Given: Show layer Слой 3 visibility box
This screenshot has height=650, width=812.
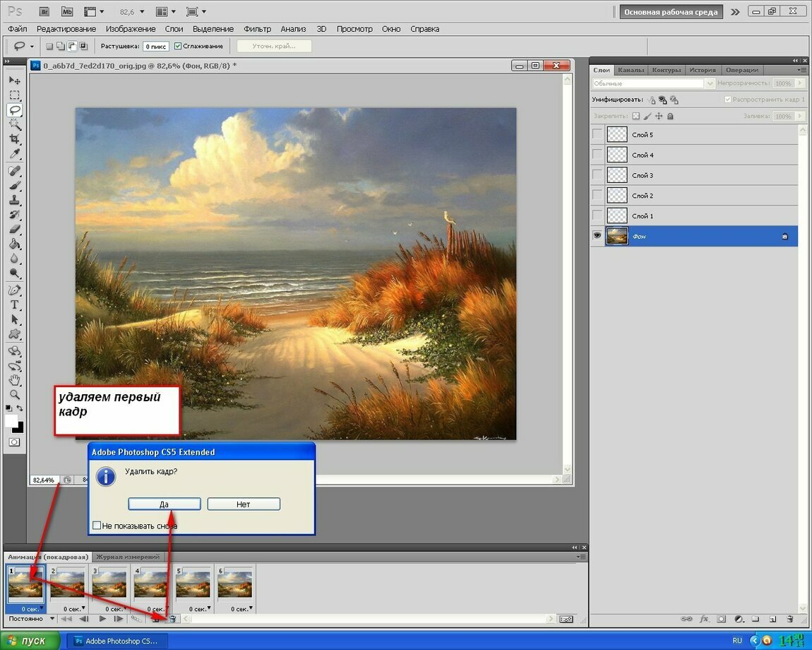Looking at the screenshot, I should pos(597,175).
